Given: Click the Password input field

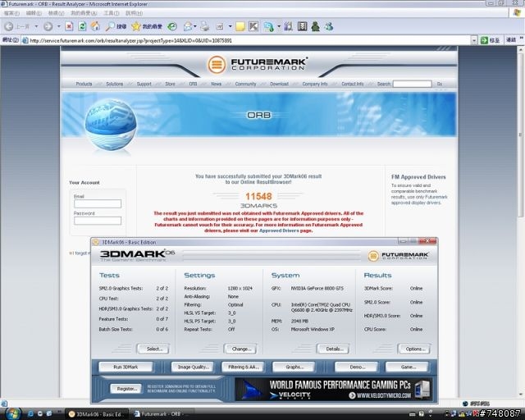Looking at the screenshot, I should point(98,221).
